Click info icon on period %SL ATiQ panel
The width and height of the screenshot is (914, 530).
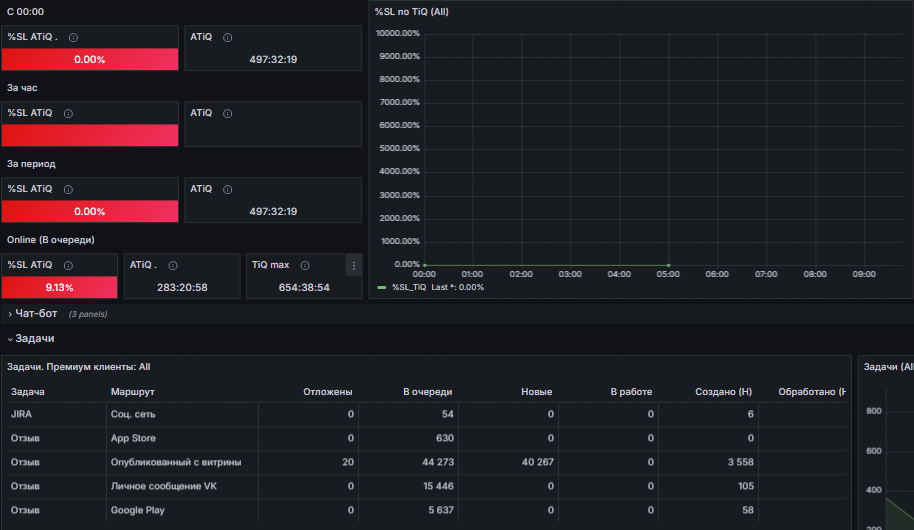point(68,189)
